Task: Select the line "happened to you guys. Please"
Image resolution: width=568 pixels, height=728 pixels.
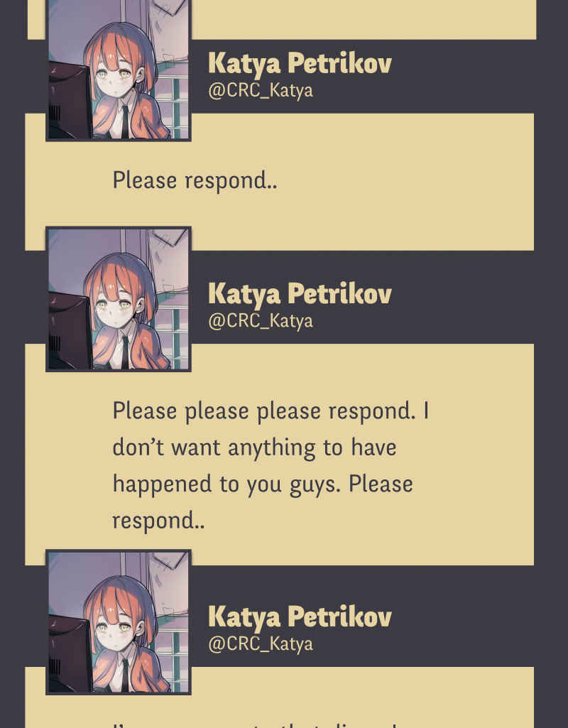Action: (263, 484)
